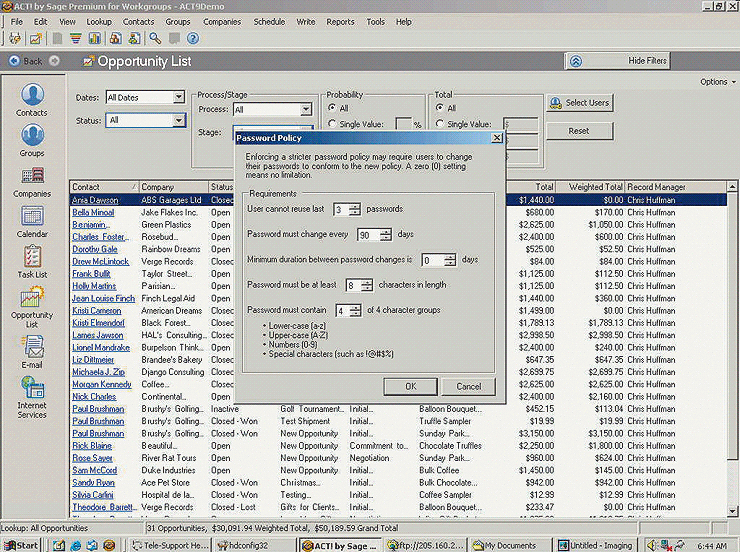
Task: Expand the Process dropdown
Action: 306,109
